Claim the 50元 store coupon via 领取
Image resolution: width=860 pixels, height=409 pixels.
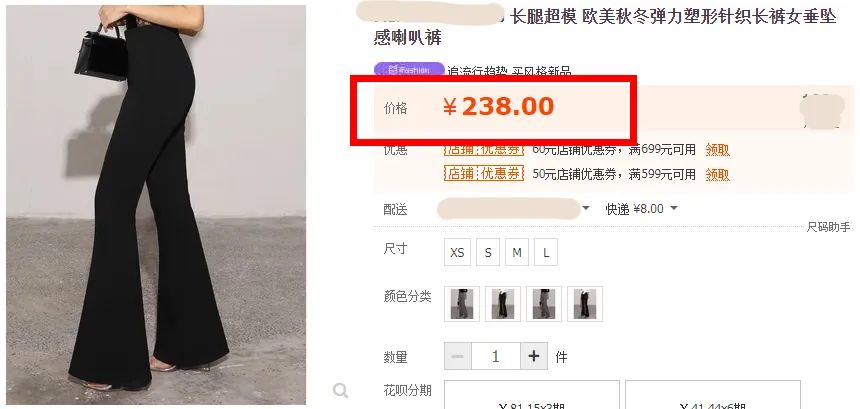click(717, 174)
